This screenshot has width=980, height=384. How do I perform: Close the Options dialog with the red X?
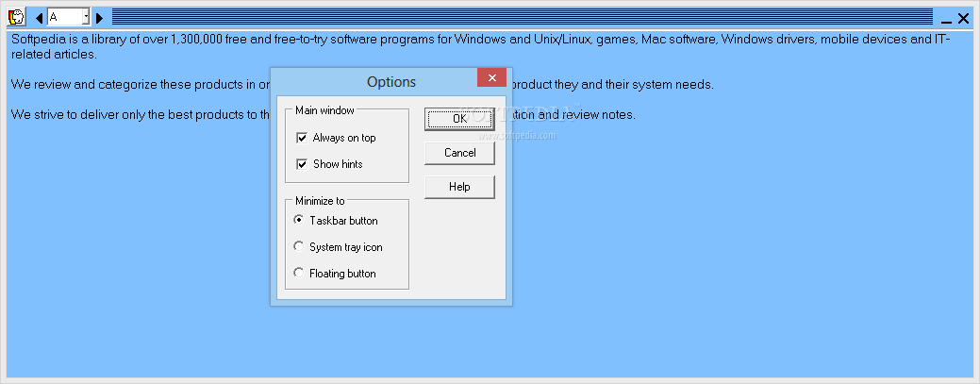pos(491,77)
